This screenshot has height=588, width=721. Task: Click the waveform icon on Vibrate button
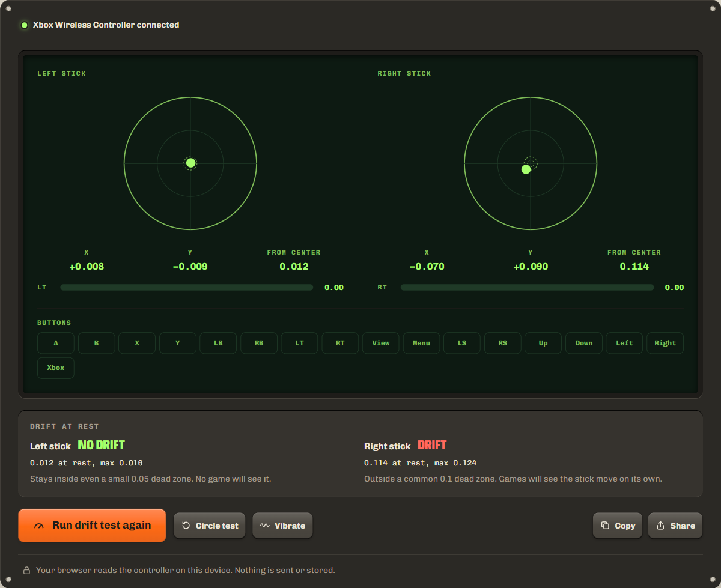point(265,526)
